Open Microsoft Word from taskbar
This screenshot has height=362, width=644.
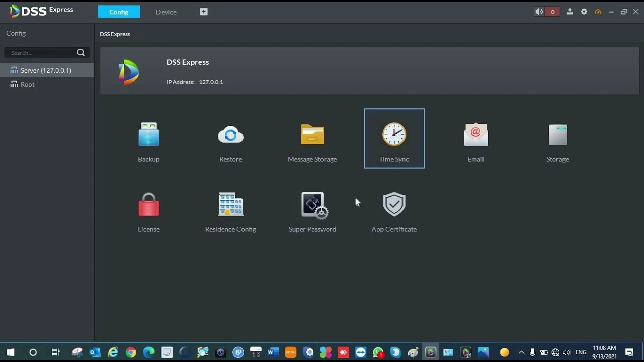point(273,352)
